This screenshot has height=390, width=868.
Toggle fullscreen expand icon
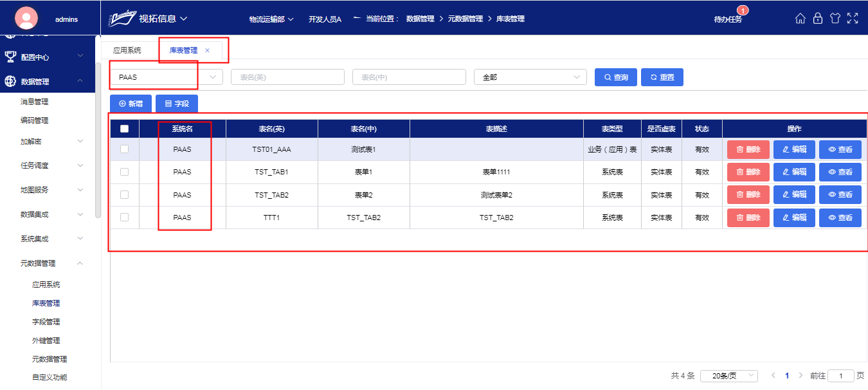(853, 19)
